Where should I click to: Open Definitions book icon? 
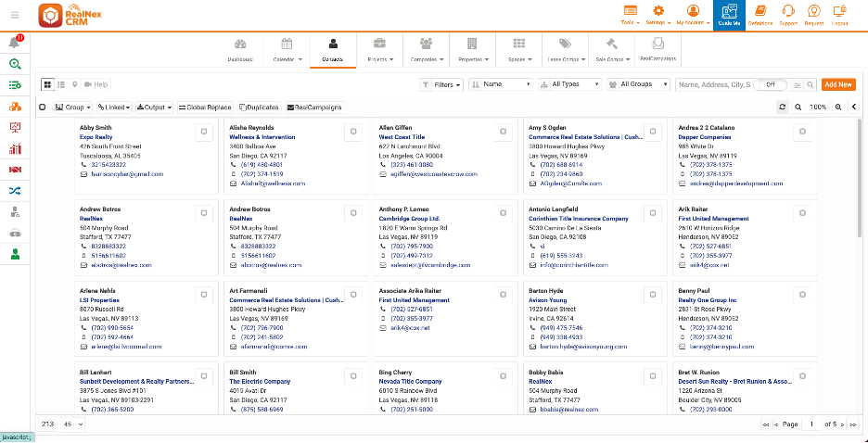click(760, 15)
